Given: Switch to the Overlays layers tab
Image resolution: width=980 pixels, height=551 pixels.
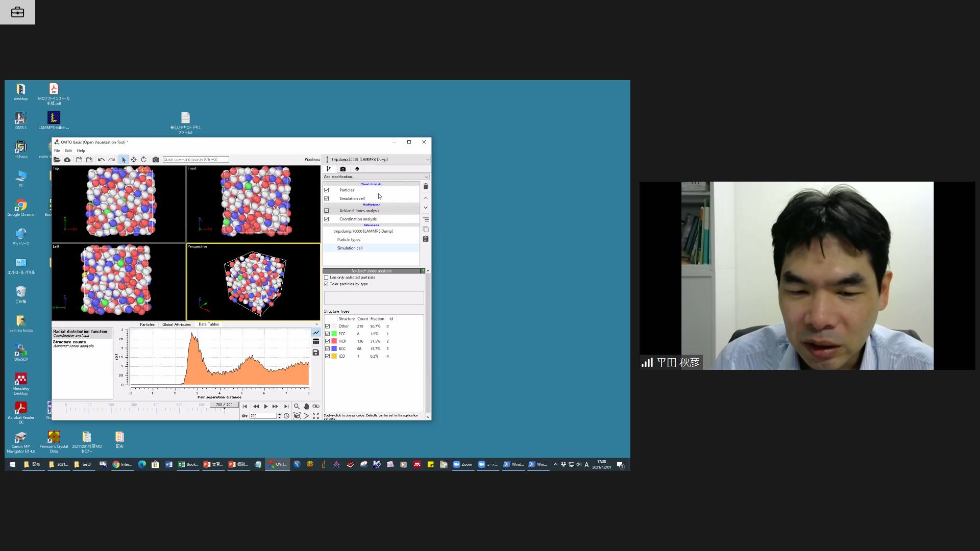Looking at the screenshot, I should [x=357, y=169].
